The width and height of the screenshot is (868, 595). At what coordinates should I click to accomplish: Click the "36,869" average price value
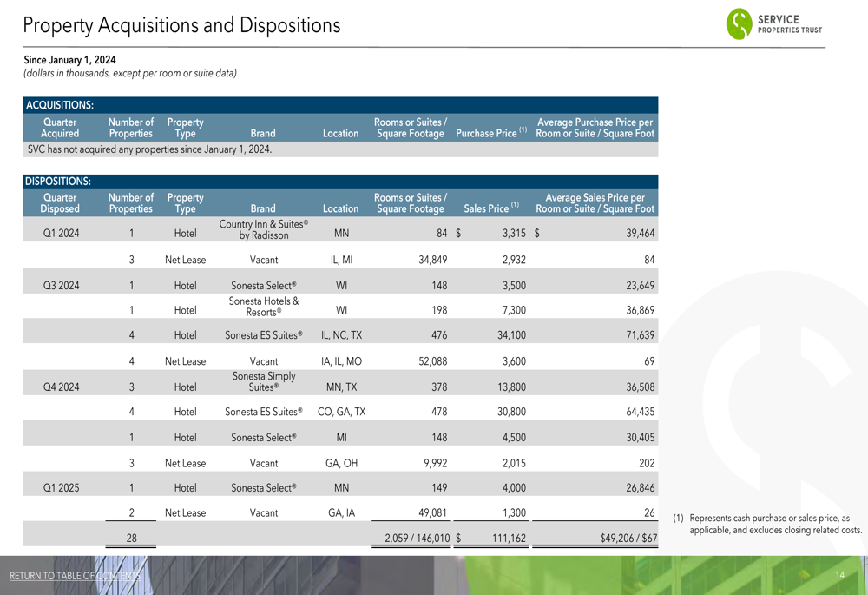click(641, 310)
